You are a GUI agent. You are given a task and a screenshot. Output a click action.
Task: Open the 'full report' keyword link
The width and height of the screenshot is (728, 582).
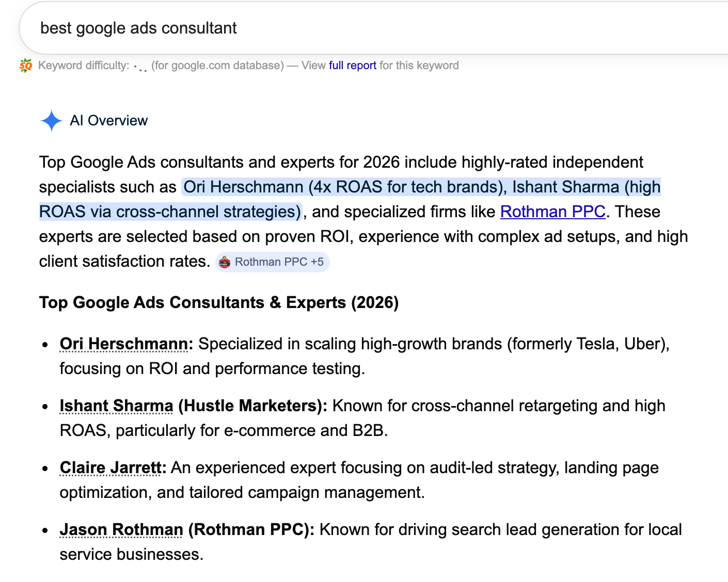[x=353, y=66]
